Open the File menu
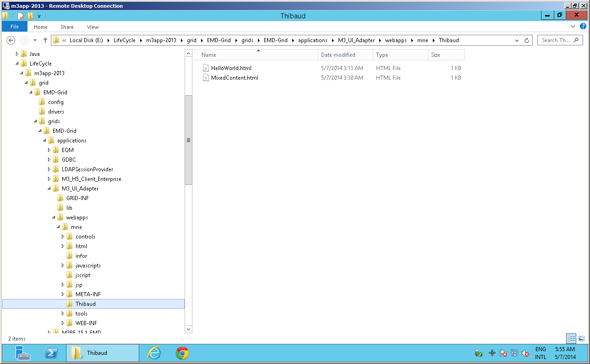 [x=15, y=27]
